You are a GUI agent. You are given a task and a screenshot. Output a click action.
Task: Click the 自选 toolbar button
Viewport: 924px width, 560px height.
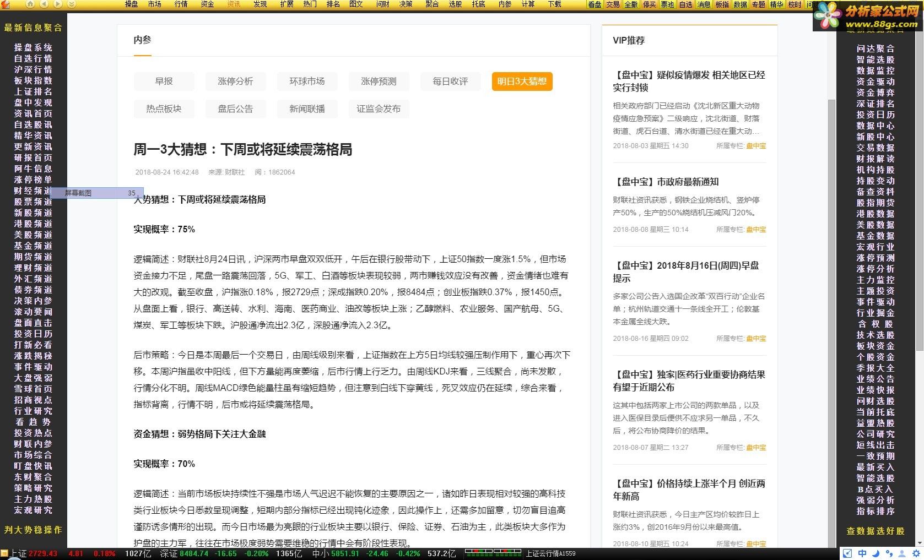click(685, 4)
